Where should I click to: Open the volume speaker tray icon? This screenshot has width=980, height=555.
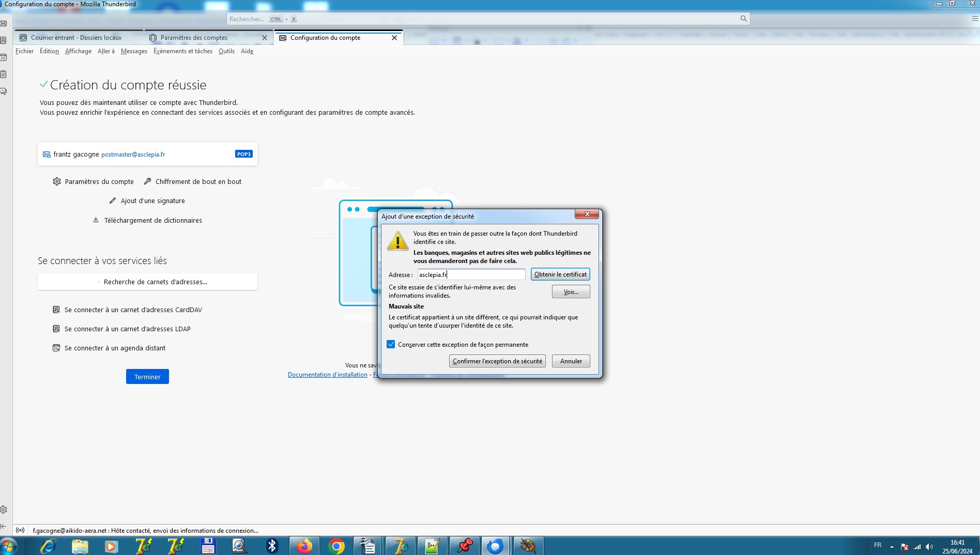(929, 547)
